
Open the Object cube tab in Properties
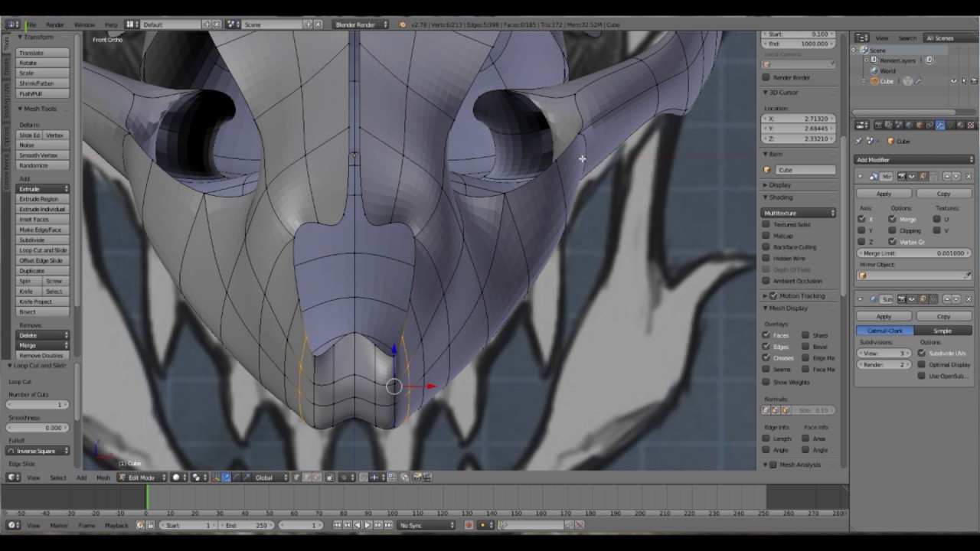(919, 125)
